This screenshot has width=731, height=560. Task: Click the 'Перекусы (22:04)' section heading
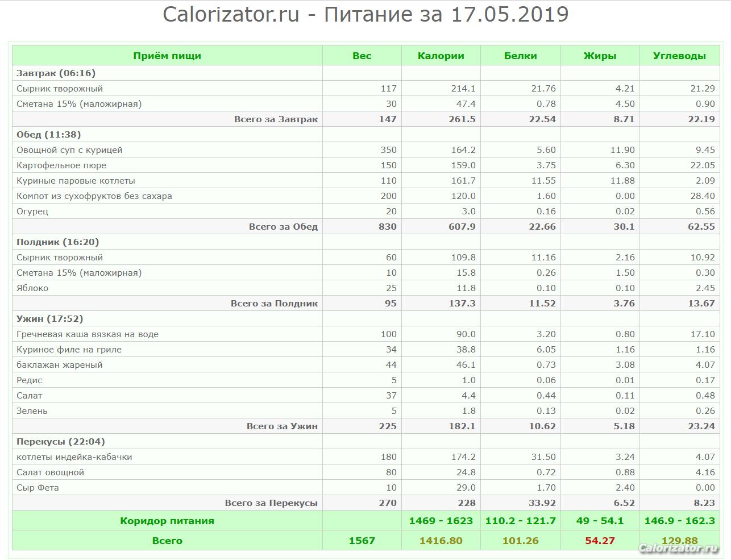coord(60,442)
